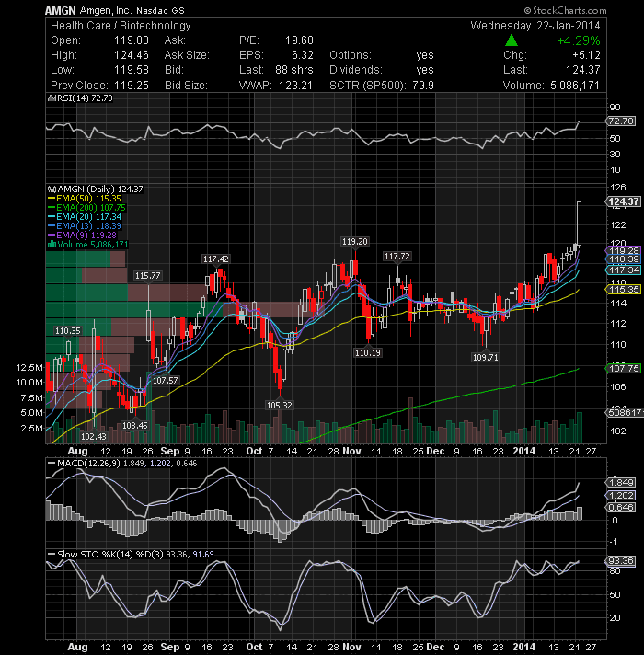Click the Low value 119.58
644x655 pixels.
coord(132,70)
